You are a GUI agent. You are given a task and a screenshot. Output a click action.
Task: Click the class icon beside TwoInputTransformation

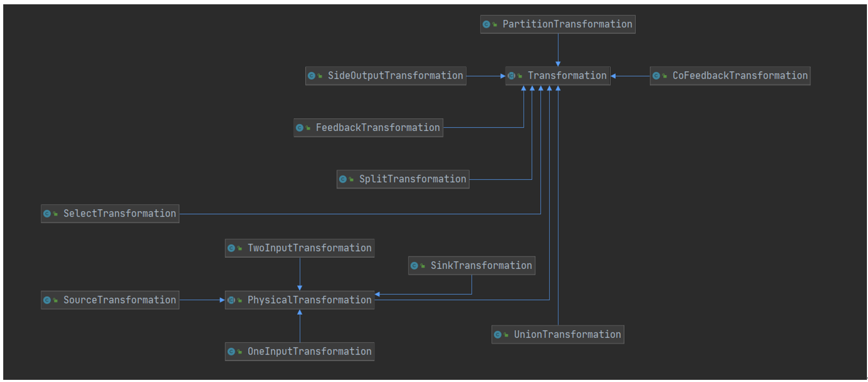(x=232, y=248)
